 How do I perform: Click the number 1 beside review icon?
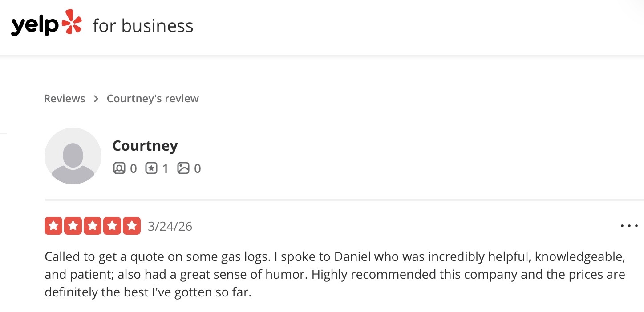165,169
